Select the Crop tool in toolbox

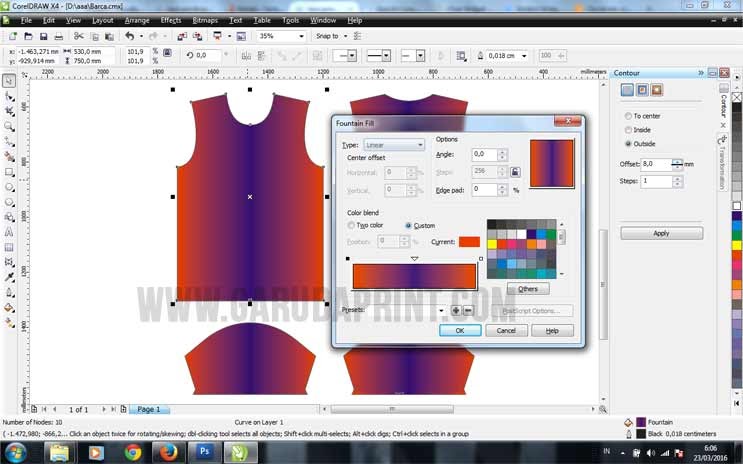point(9,111)
